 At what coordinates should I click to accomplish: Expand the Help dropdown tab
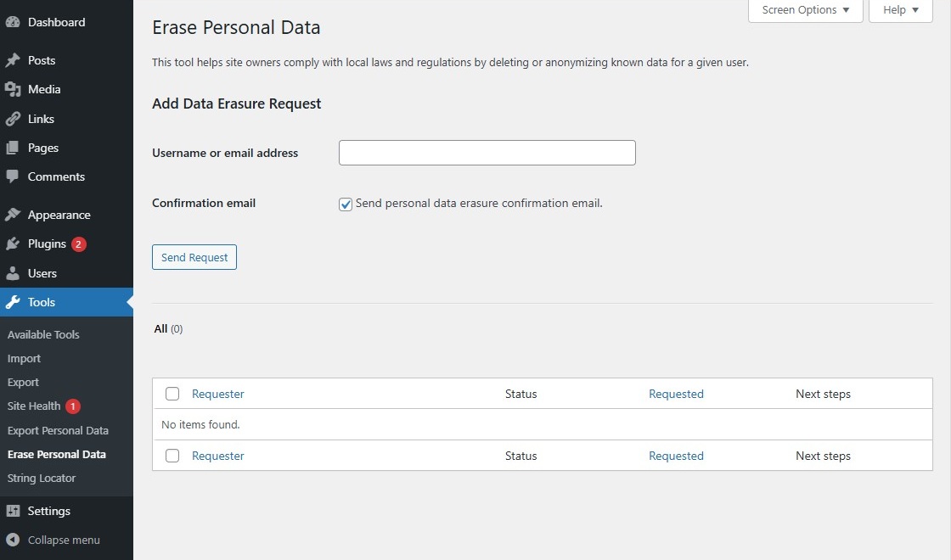[x=901, y=10]
